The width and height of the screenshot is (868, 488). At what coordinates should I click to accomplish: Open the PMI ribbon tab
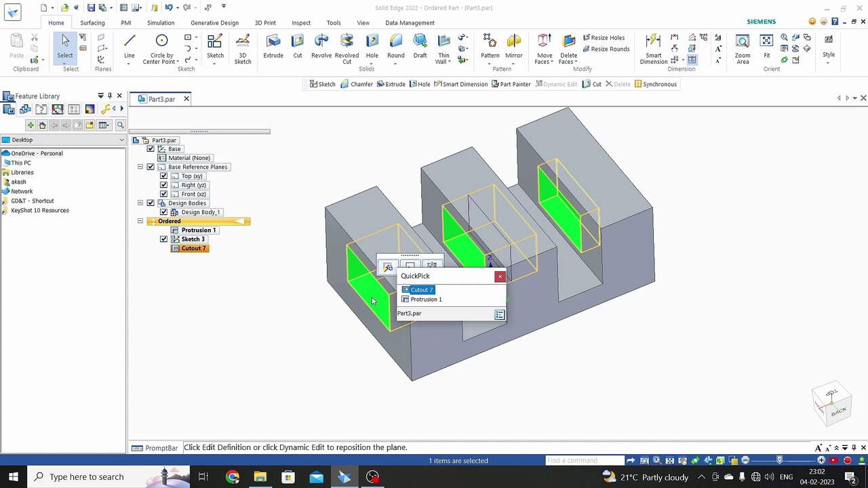(126, 22)
